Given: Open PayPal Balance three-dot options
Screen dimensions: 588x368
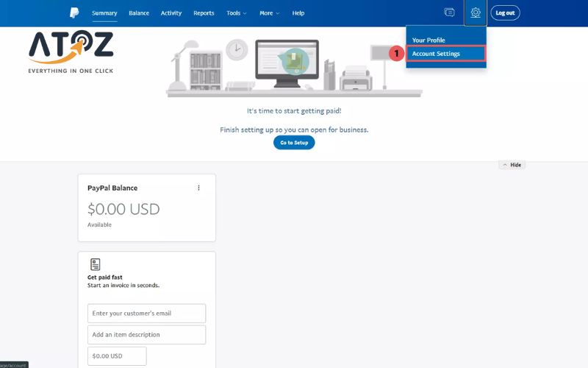Looking at the screenshot, I should pyautogui.click(x=198, y=188).
